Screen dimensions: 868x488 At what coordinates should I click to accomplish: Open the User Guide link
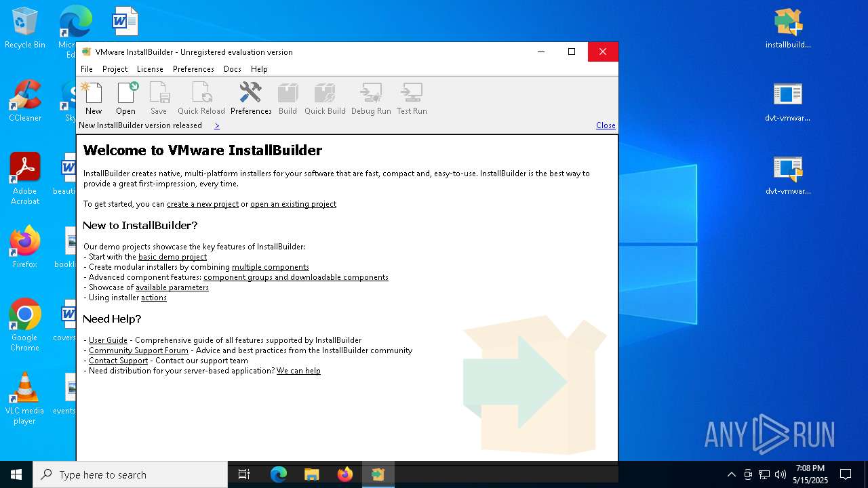108,340
